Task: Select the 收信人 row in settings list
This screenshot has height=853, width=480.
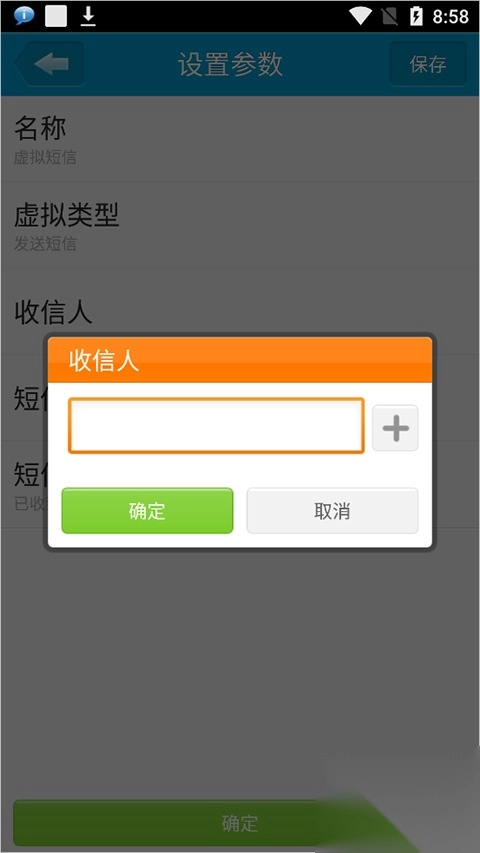Action: pos(240,312)
